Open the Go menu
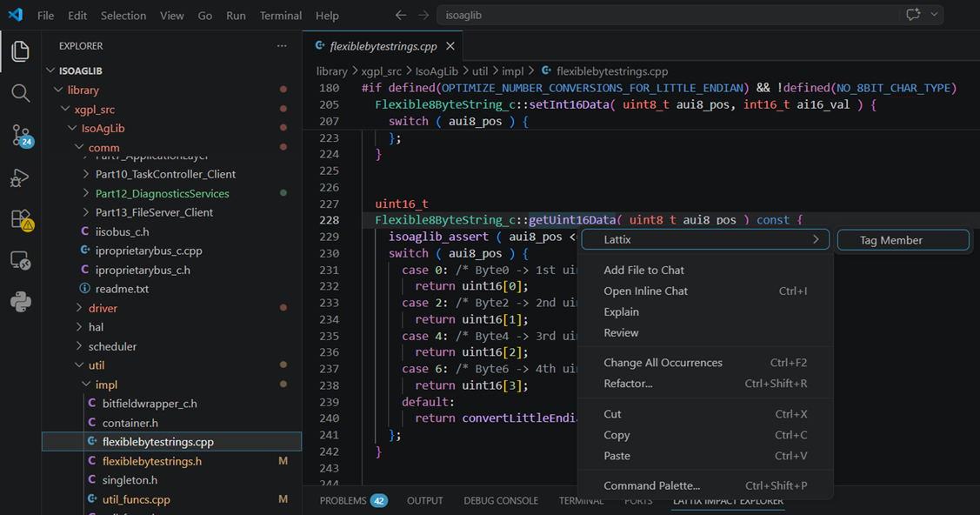 [x=205, y=15]
